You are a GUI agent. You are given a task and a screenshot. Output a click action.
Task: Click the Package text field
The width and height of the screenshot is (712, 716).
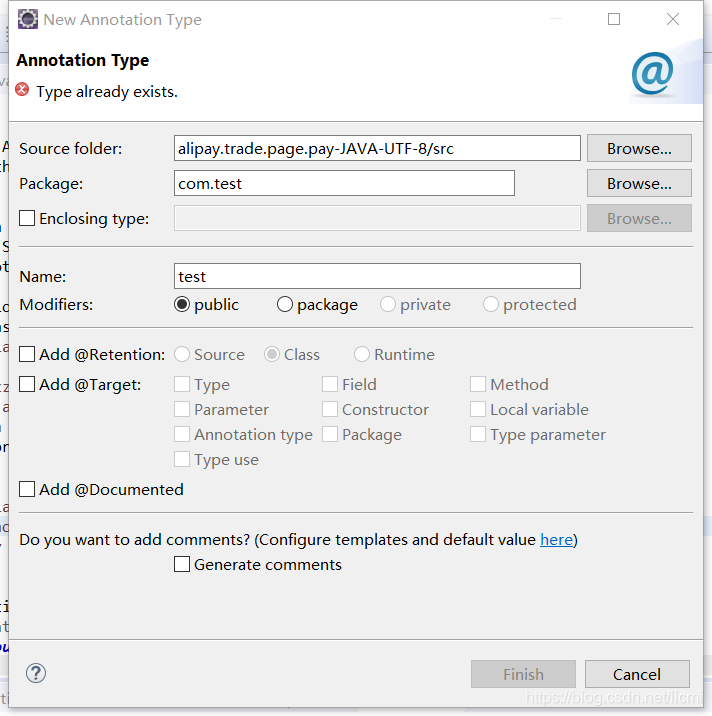point(344,183)
